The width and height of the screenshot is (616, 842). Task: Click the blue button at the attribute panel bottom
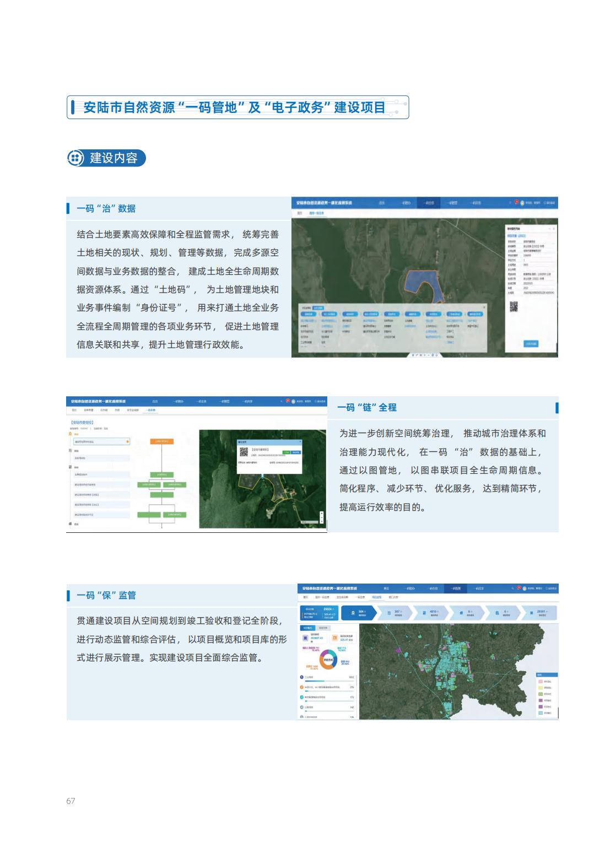click(x=531, y=343)
